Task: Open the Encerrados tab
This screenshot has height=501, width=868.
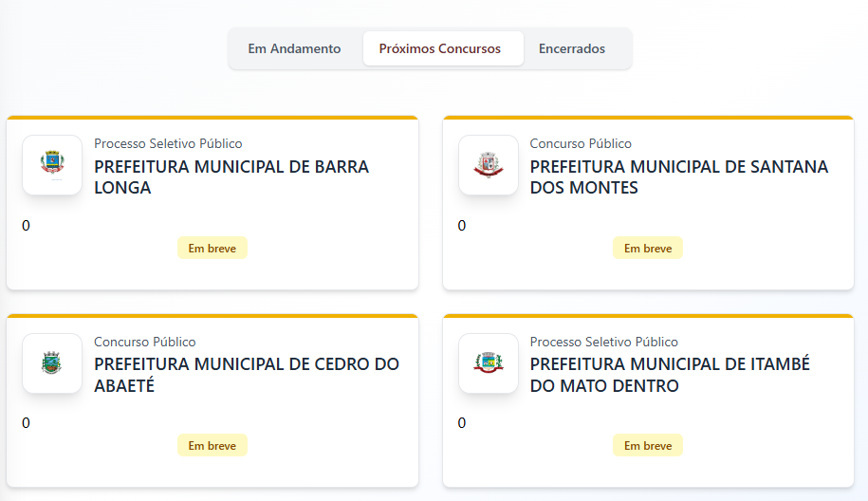Action: click(x=571, y=48)
